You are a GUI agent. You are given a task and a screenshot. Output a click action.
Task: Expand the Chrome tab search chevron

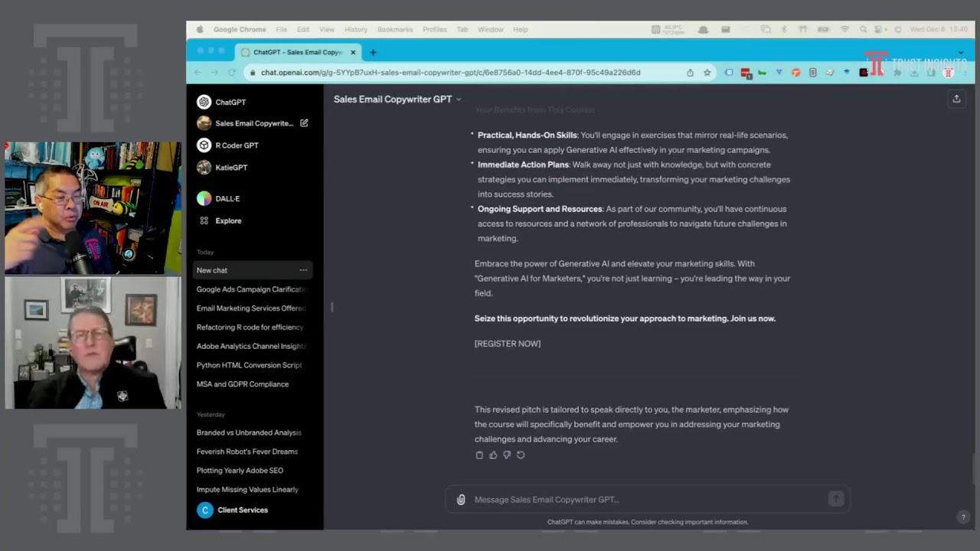coord(961,53)
